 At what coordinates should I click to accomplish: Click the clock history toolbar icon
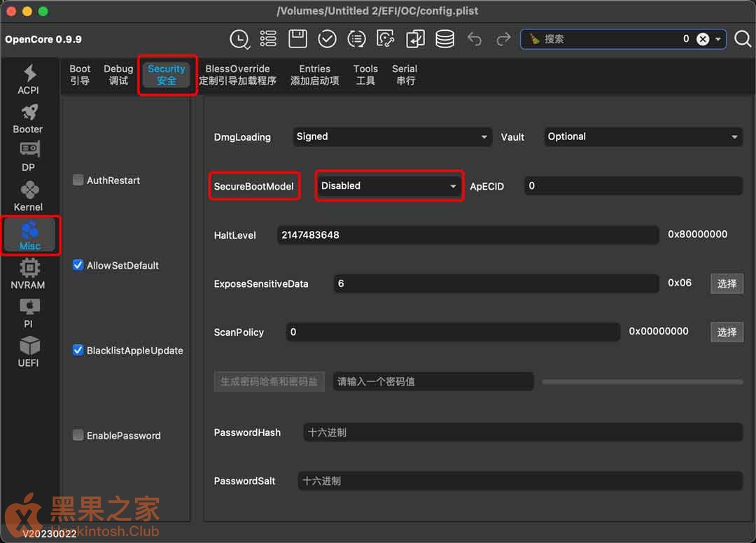click(x=239, y=39)
